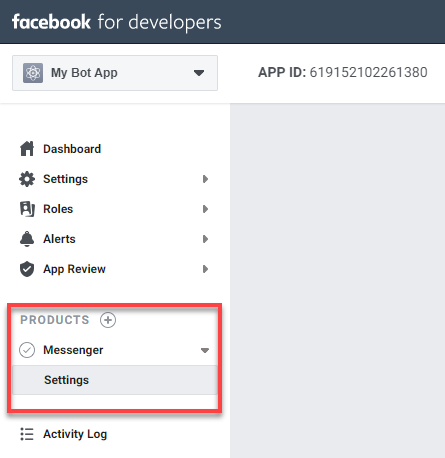Viewport: 445px width, 458px height.
Task: Click the App Review shield icon
Action: (27, 269)
